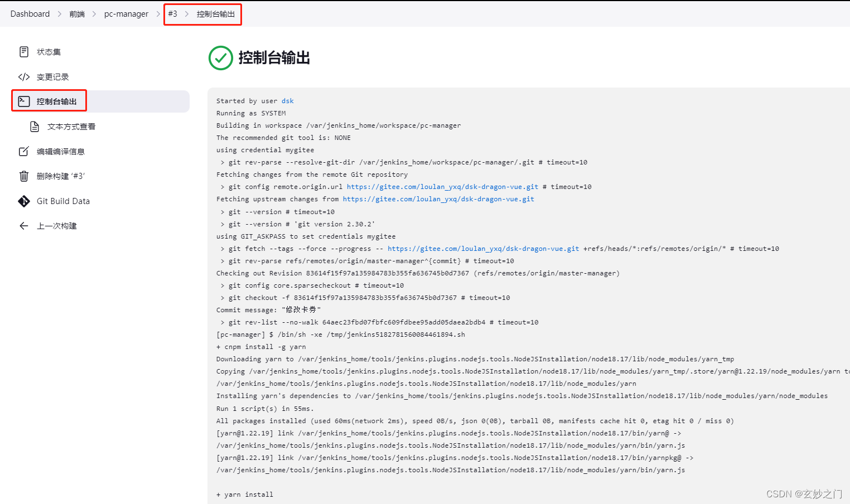The height and width of the screenshot is (504, 850).
Task: Click "Installing yarn's dependencies" log line
Action: pos(522,396)
